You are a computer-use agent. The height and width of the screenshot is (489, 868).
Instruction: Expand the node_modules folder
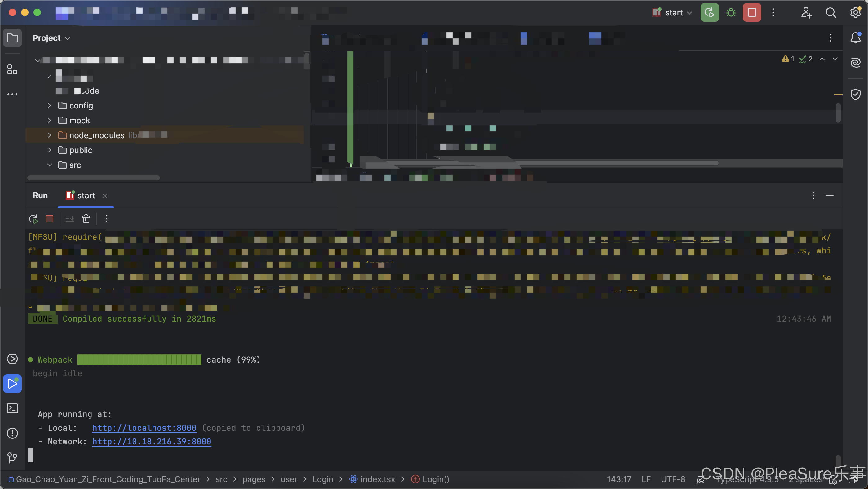pos(50,135)
